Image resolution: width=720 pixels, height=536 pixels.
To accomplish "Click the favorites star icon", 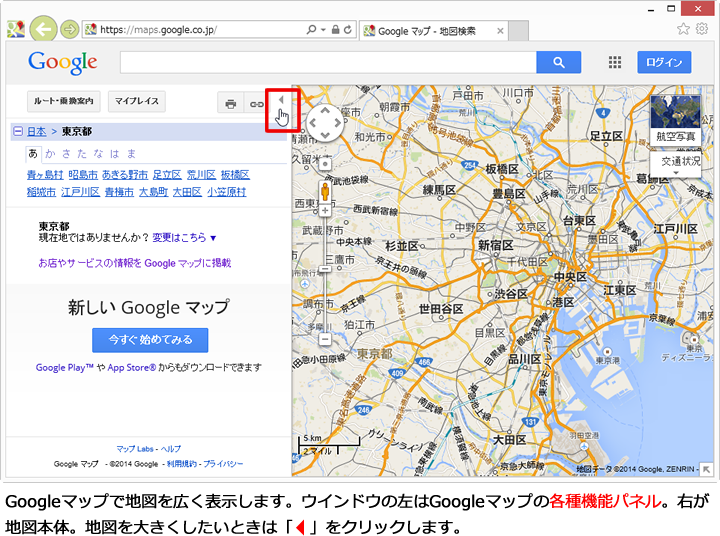I will point(683,29).
